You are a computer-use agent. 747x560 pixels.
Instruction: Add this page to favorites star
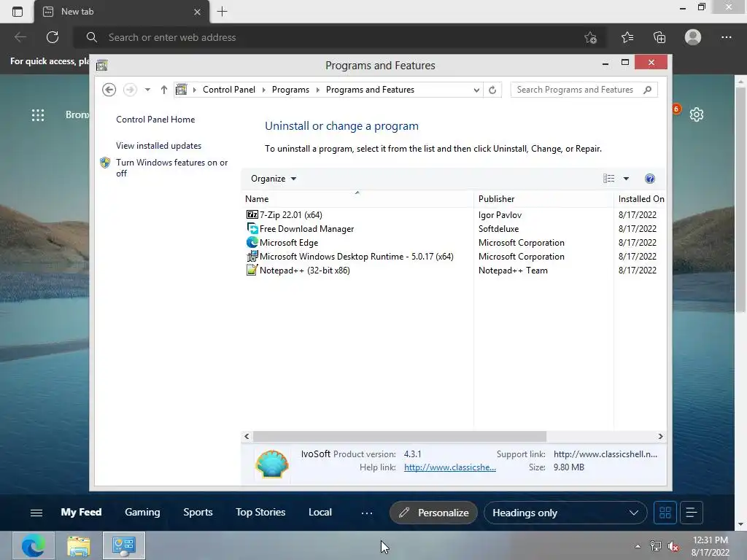(591, 37)
